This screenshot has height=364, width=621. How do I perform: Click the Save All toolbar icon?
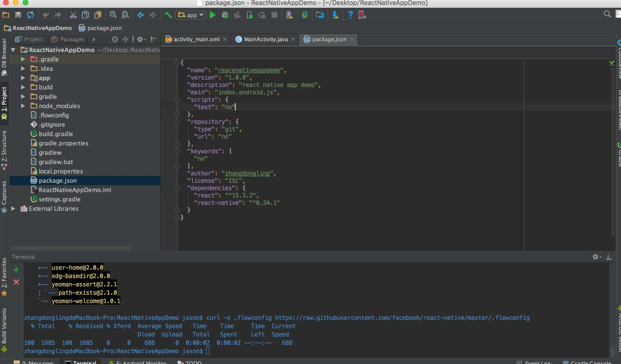click(18, 15)
